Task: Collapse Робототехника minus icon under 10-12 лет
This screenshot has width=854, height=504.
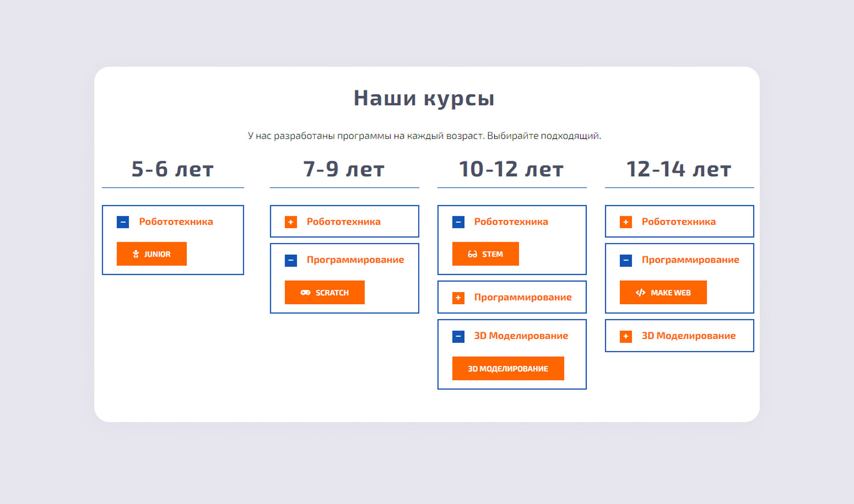Action: pyautogui.click(x=458, y=222)
